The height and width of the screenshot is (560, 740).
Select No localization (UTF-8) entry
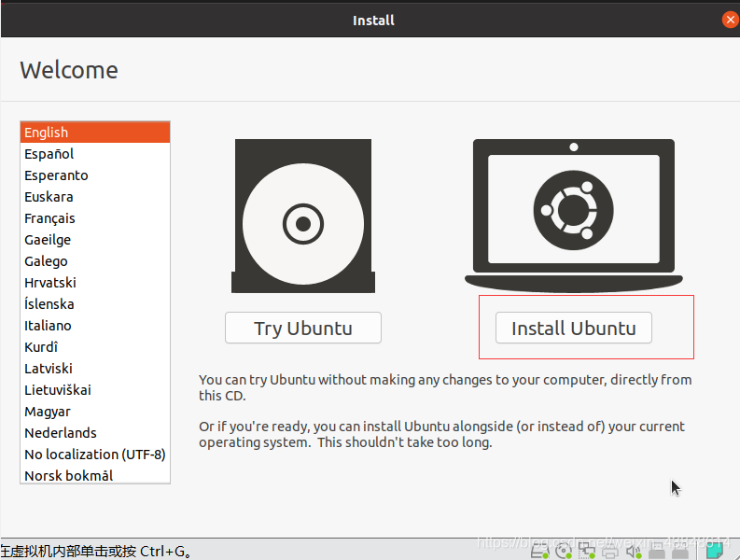coord(95,455)
